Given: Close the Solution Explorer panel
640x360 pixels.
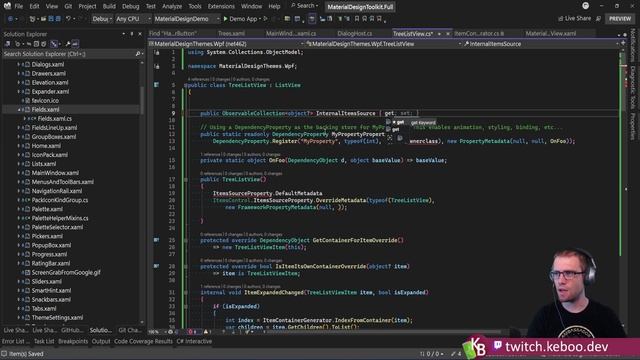Looking at the screenshot, I should pyautogui.click(x=140, y=34).
